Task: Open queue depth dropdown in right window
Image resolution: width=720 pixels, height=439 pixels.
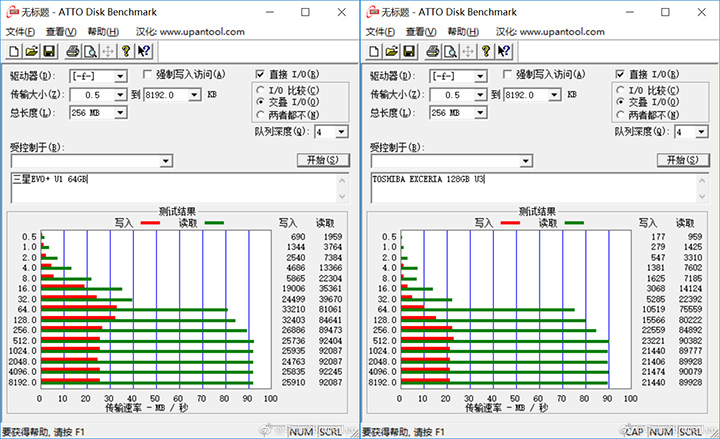Action: click(701, 132)
